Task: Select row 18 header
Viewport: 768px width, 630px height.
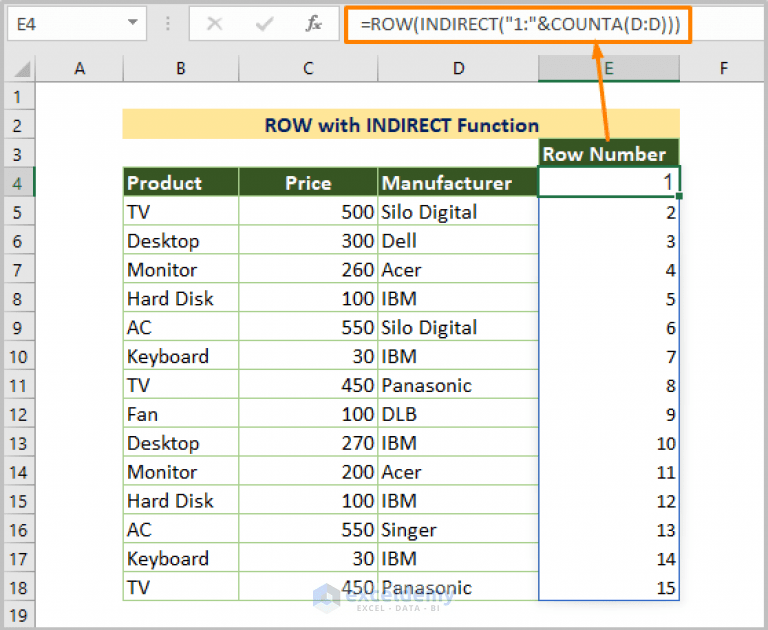Action: (x=19, y=587)
